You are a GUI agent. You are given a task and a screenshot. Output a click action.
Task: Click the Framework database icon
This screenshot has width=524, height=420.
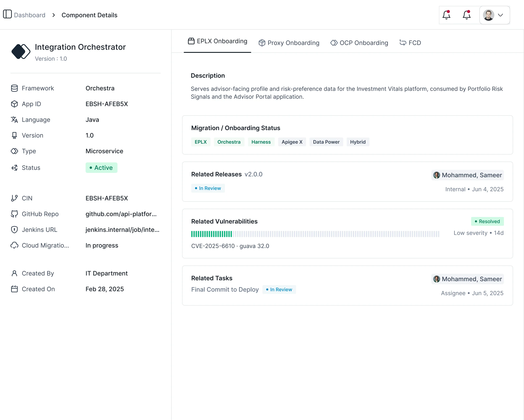point(14,88)
